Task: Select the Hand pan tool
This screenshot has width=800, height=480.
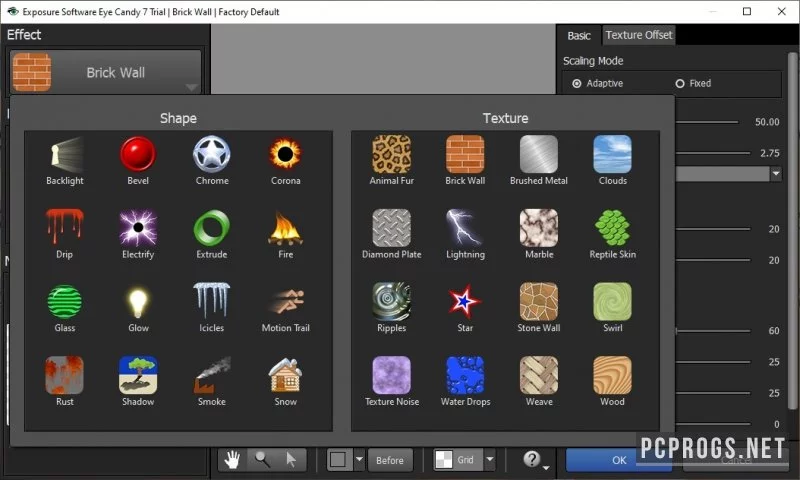Action: 233,460
